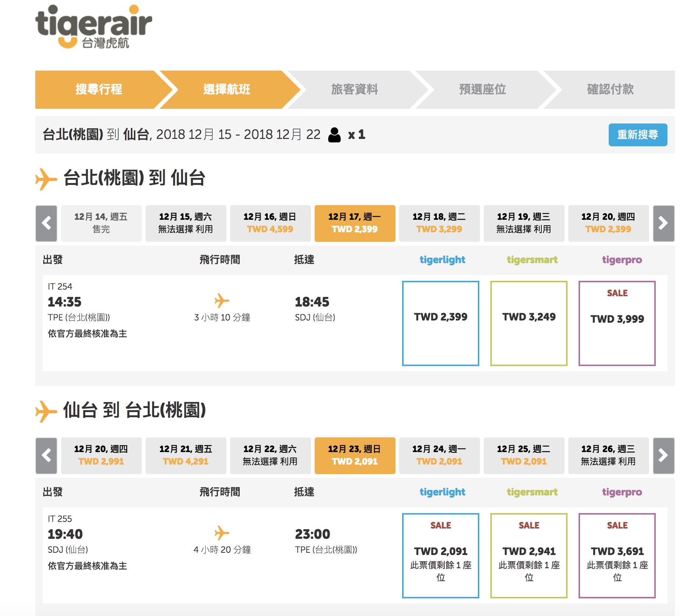
Task: Click departure time 14:35
Action: 65,302
